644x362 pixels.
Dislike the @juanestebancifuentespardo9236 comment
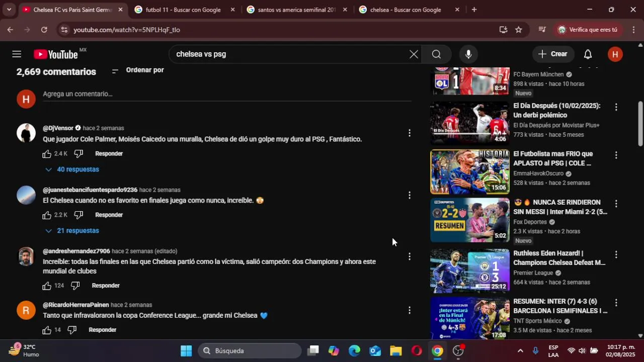tap(78, 215)
